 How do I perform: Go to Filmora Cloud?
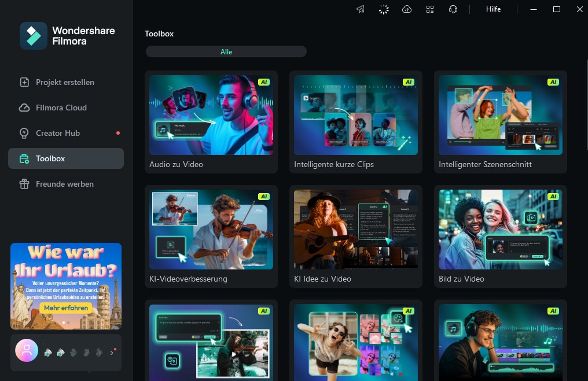(66, 108)
